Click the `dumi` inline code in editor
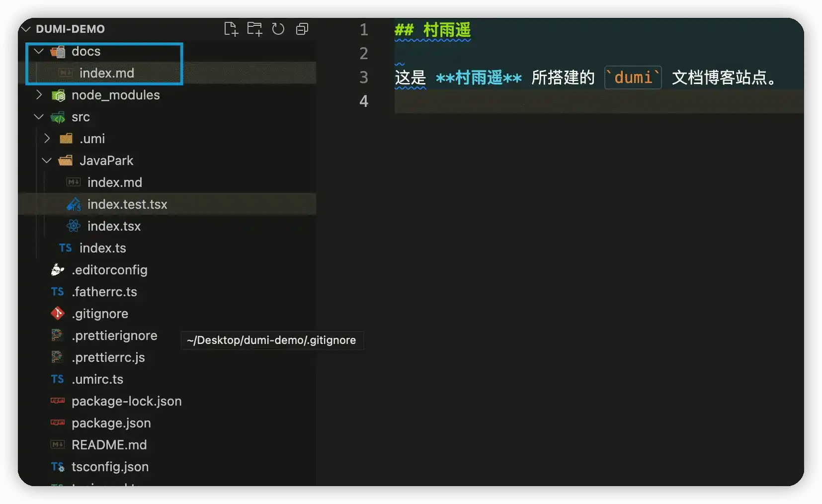This screenshot has width=822, height=504. pyautogui.click(x=633, y=78)
